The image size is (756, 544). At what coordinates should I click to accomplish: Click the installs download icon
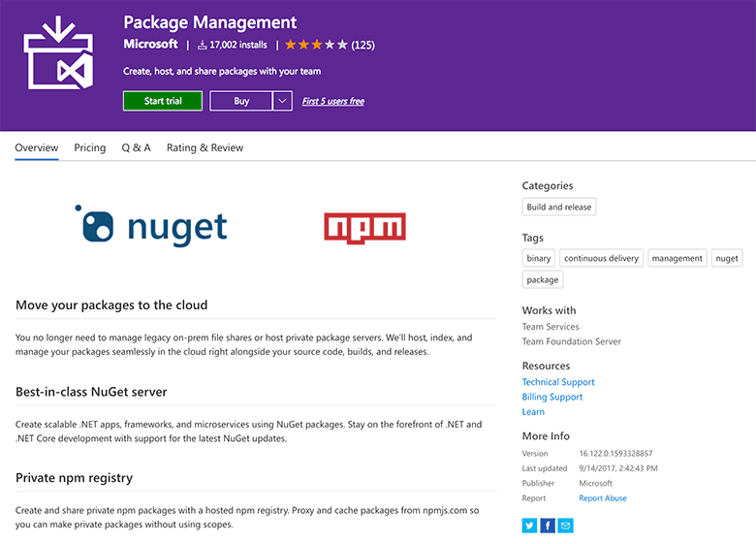tap(203, 45)
